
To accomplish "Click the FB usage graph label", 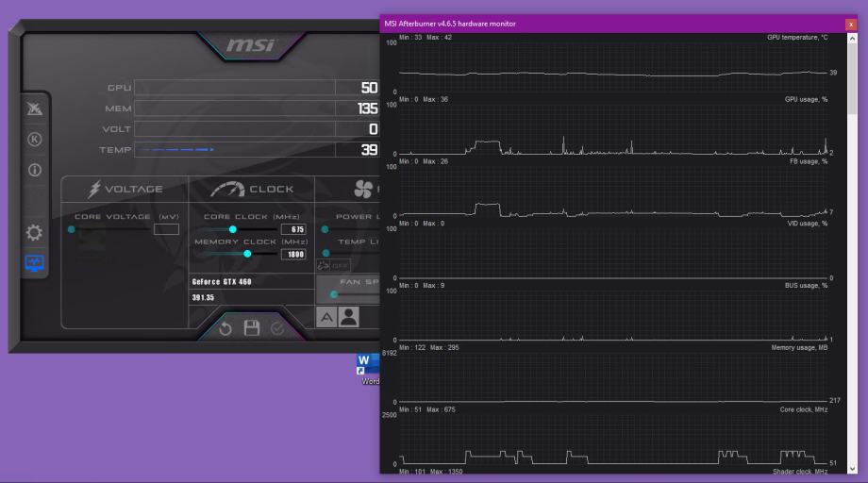I will (809, 161).
